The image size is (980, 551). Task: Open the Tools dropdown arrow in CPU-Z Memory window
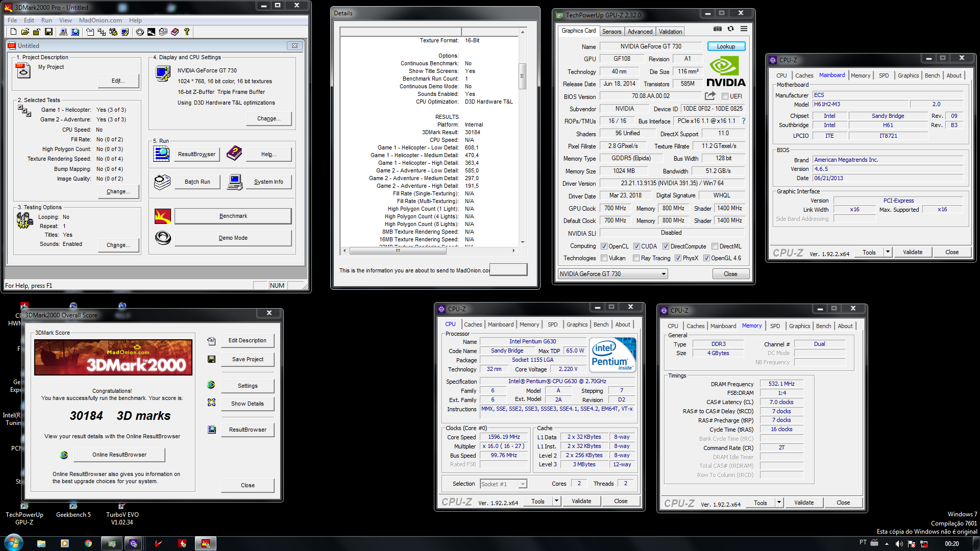tap(779, 503)
